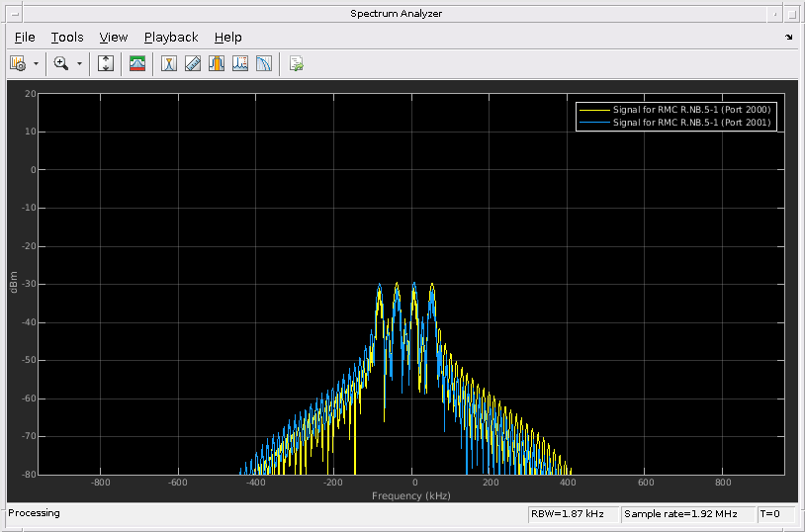Scale the Y-axis limits automatically
The width and height of the screenshot is (805, 532).
pos(107,63)
